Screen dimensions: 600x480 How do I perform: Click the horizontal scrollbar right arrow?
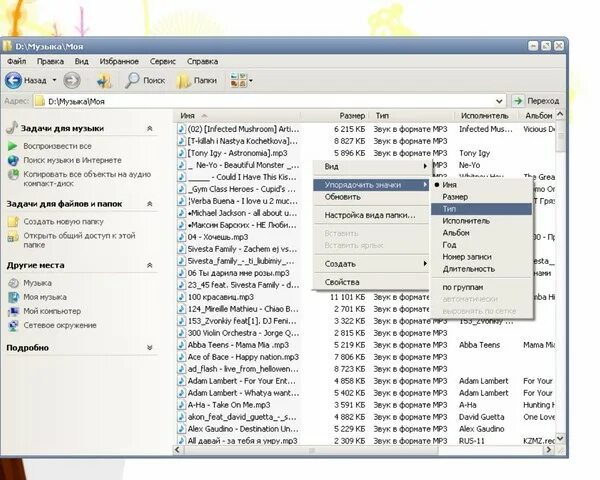coord(549,450)
